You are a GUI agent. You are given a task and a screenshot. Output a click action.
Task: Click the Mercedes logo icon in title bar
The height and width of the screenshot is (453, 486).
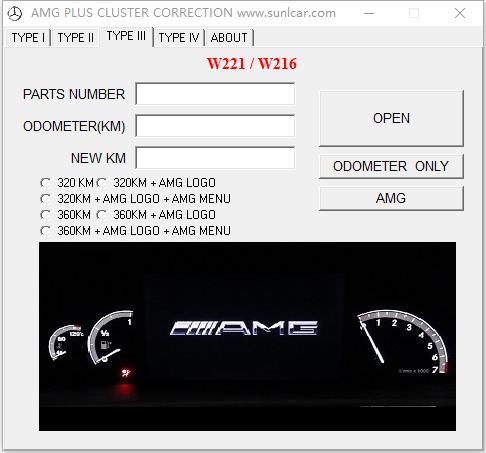pos(15,13)
